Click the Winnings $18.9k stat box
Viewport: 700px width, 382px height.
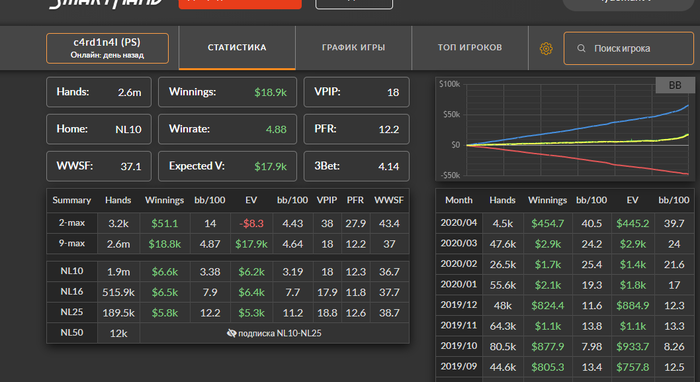pyautogui.click(x=227, y=92)
